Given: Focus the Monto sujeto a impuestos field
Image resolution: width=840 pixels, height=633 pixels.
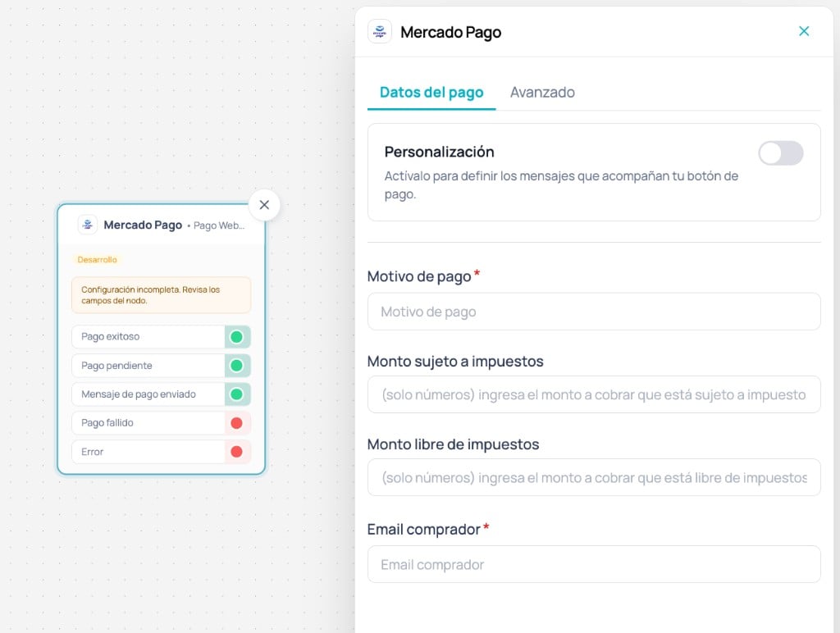Looking at the screenshot, I should tap(594, 394).
